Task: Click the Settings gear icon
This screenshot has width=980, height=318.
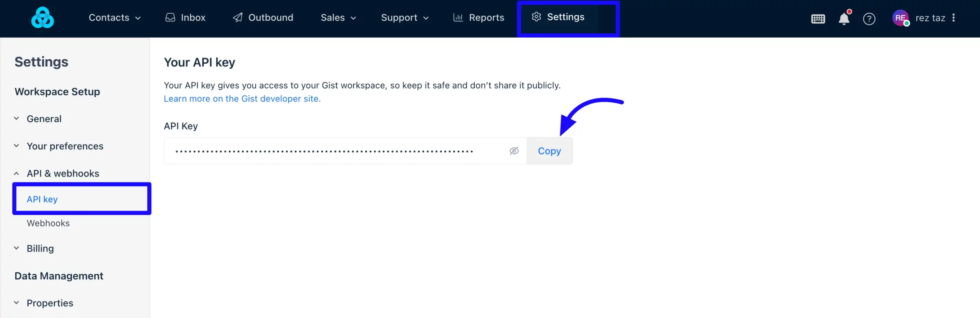Action: (536, 17)
